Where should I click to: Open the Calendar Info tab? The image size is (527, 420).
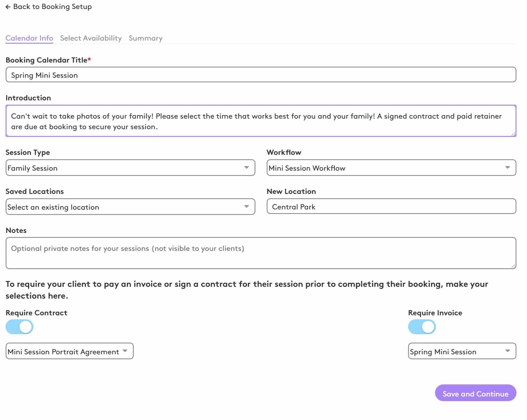(x=29, y=38)
